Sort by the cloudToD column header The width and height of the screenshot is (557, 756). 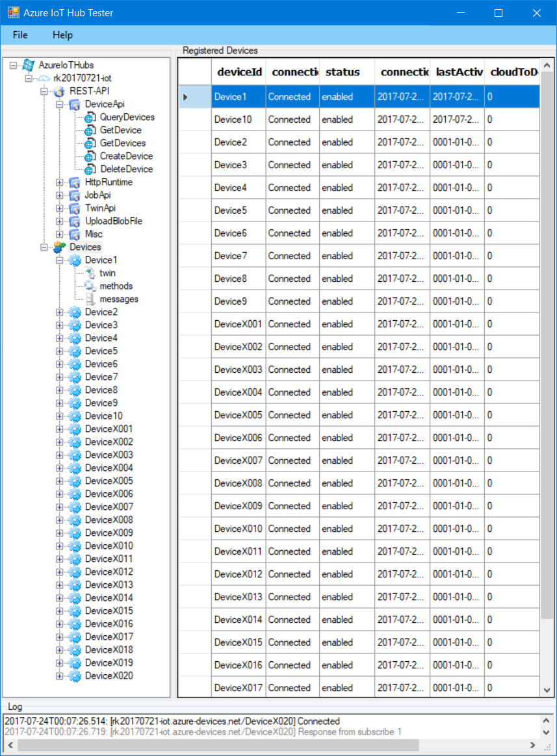(512, 72)
